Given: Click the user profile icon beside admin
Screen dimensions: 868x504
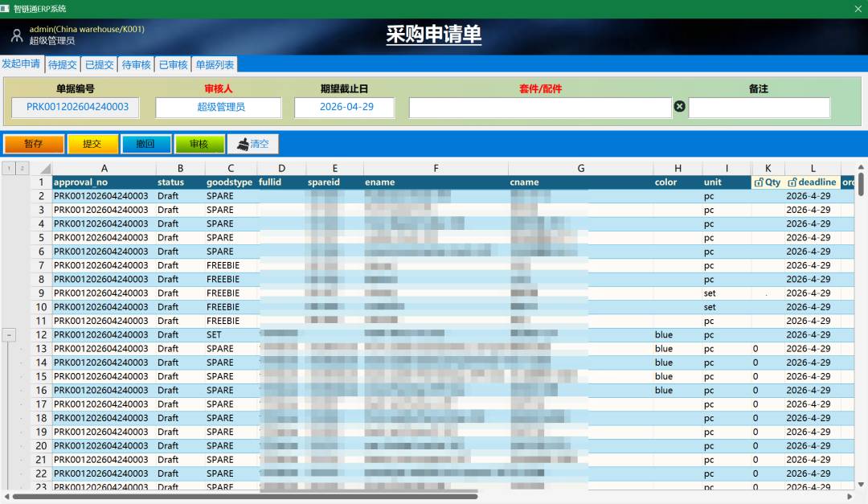Looking at the screenshot, I should 17,35.
